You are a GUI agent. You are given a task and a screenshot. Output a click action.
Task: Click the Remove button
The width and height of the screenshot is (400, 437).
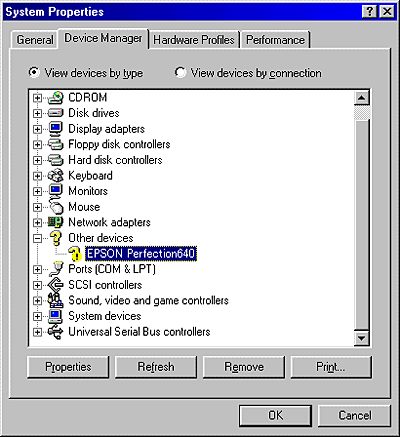(x=244, y=367)
